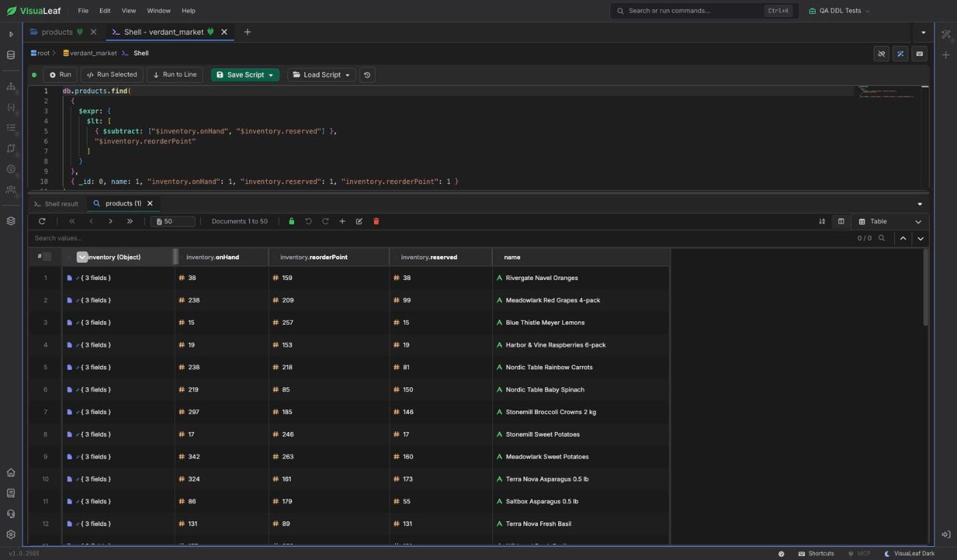Click the column layout icon beside Table
Viewport: 957px width, 560px height.
pyautogui.click(x=841, y=221)
